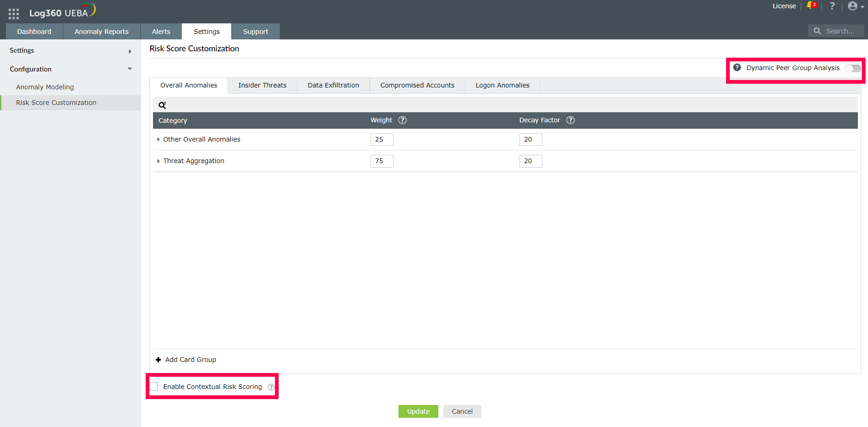The width and height of the screenshot is (868, 427).
Task: Open the Anomaly Reports tab
Action: point(102,32)
